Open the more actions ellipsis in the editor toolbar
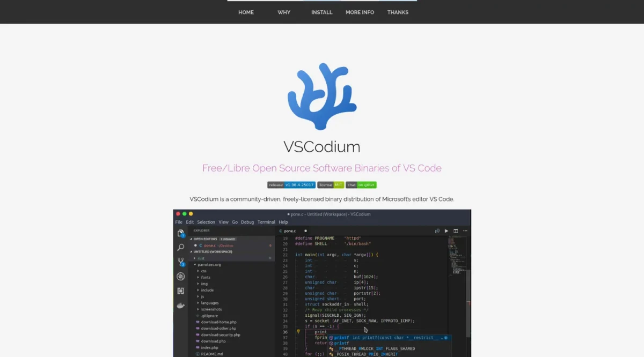This screenshot has width=644, height=357. (465, 230)
